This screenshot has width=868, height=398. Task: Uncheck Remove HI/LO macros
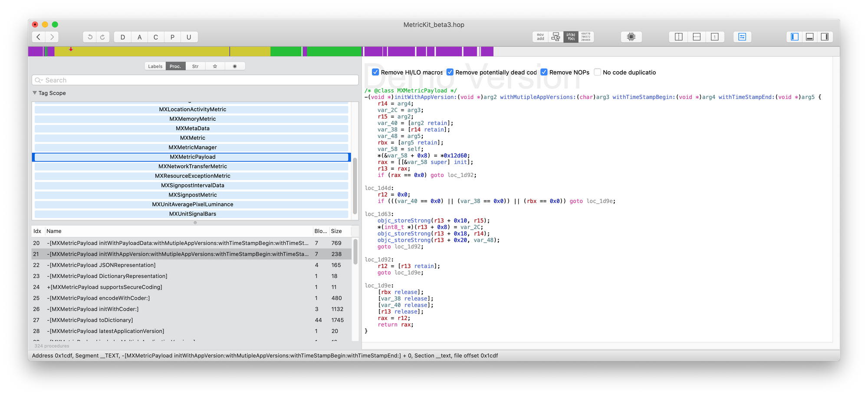(x=375, y=72)
